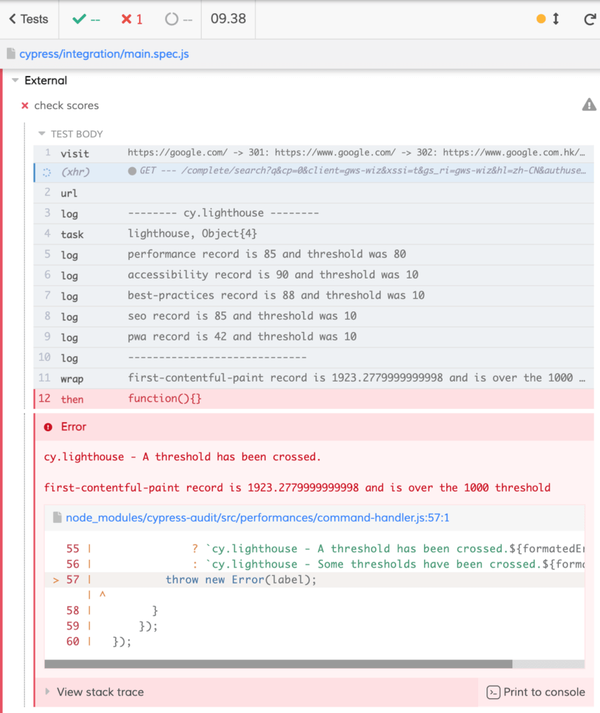Click Print to console button
Viewport: 600px width, 713px height.
click(536, 692)
